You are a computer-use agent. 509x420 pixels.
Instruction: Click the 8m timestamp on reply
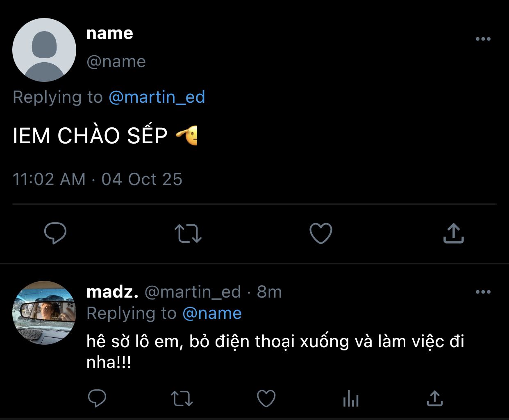click(269, 292)
